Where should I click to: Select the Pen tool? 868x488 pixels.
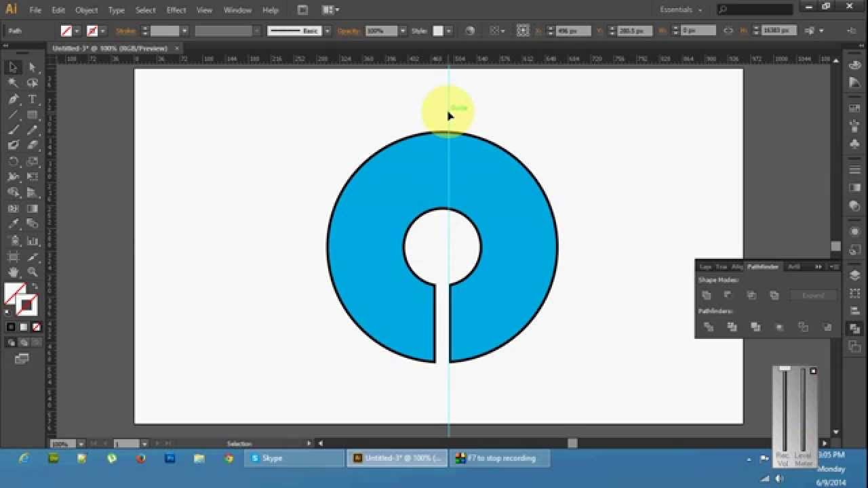13,99
